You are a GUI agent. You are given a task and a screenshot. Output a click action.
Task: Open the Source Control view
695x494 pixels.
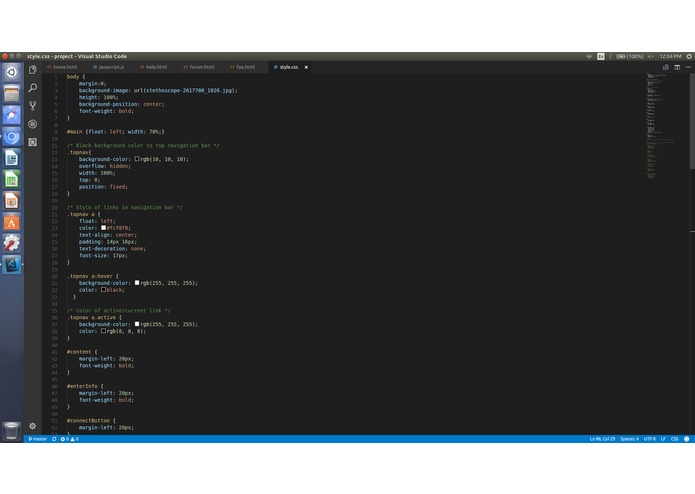32,106
